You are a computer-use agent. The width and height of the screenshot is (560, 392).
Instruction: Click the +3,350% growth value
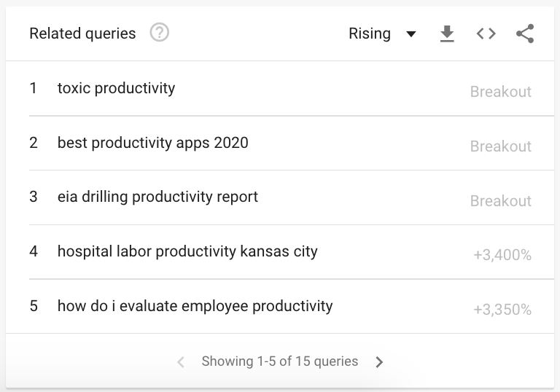point(502,310)
